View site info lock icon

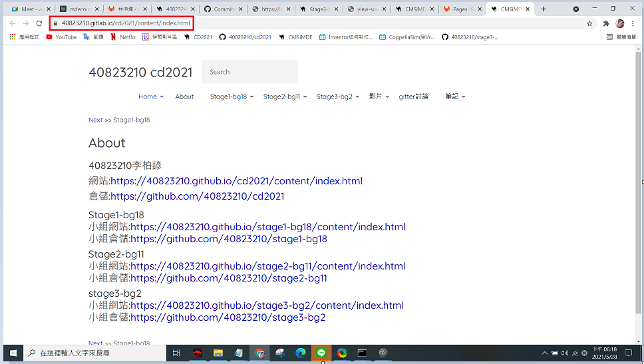point(55,23)
